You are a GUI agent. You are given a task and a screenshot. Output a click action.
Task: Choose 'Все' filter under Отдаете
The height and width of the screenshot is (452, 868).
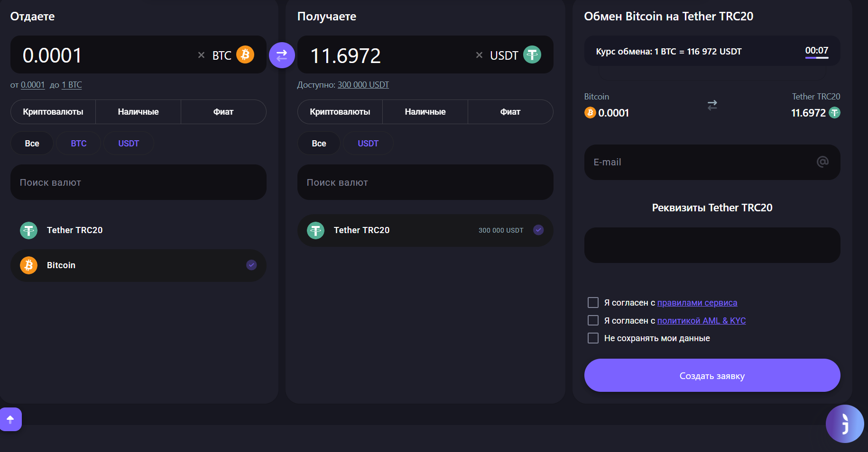32,143
